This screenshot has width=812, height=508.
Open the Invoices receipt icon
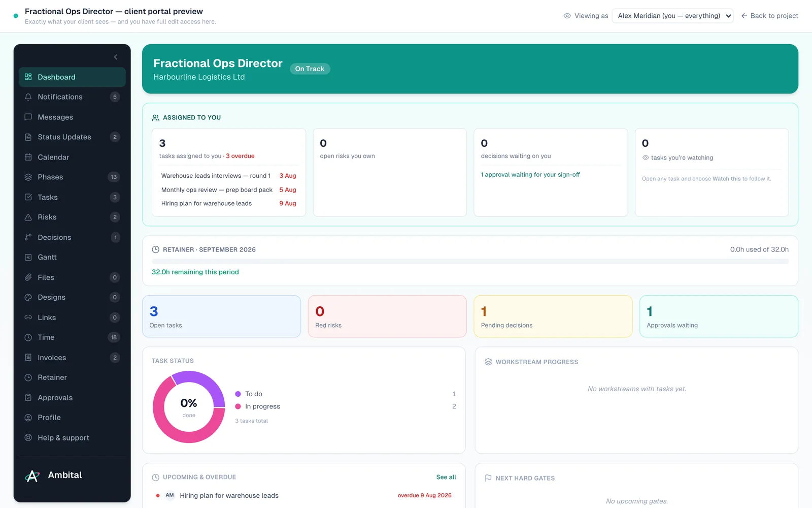[x=28, y=358]
